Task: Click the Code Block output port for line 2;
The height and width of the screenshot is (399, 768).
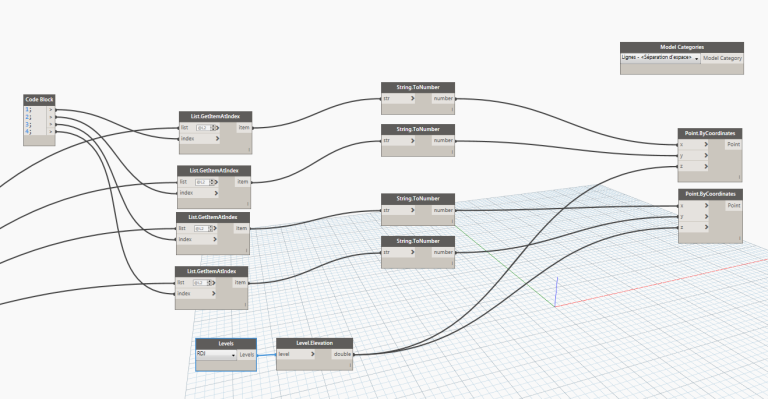Action: point(50,117)
